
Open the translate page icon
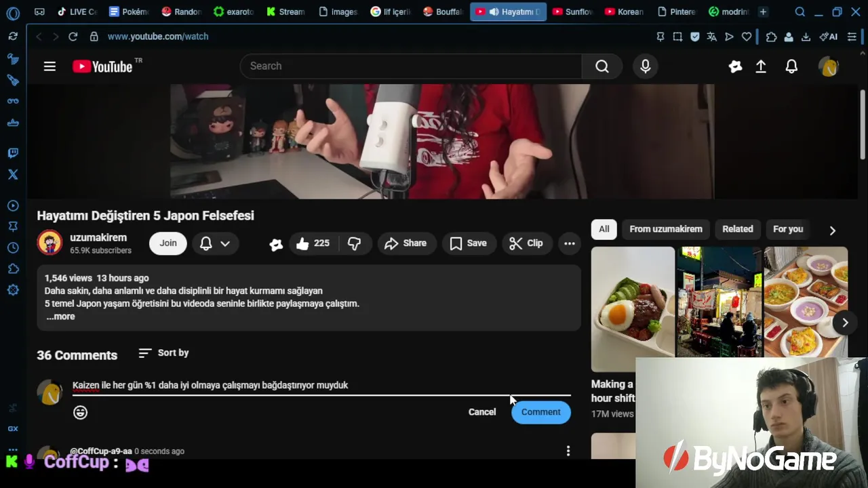point(712,37)
